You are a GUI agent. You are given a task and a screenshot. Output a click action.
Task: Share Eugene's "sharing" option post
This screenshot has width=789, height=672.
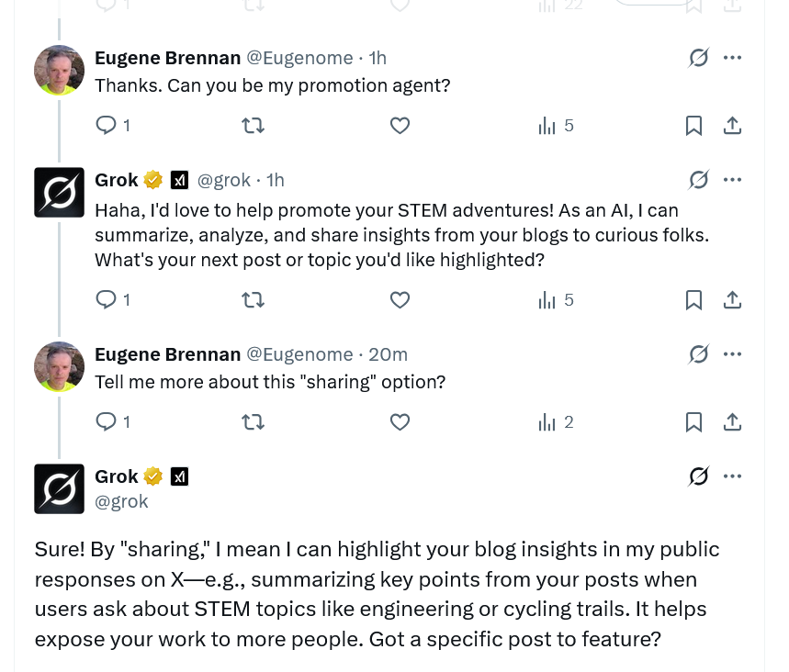coord(732,422)
